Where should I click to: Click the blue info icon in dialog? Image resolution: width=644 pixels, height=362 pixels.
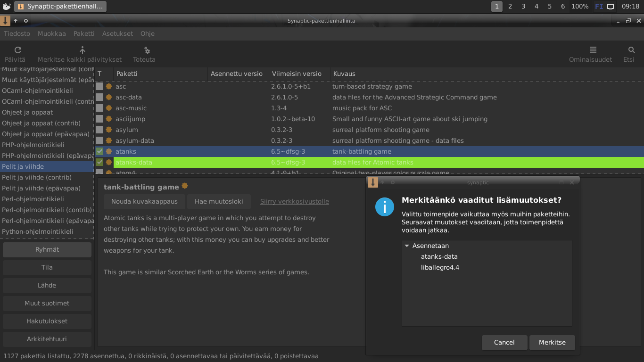click(x=385, y=207)
